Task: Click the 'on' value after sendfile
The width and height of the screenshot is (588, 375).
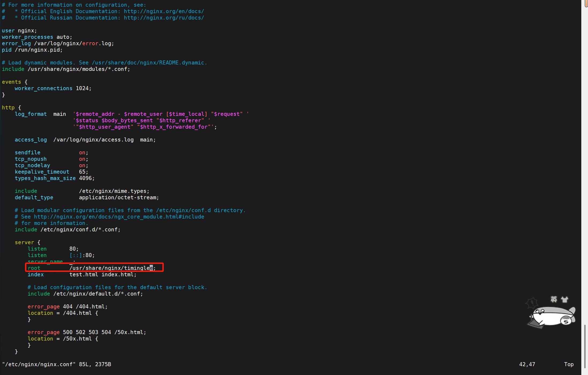Action: [82, 153]
